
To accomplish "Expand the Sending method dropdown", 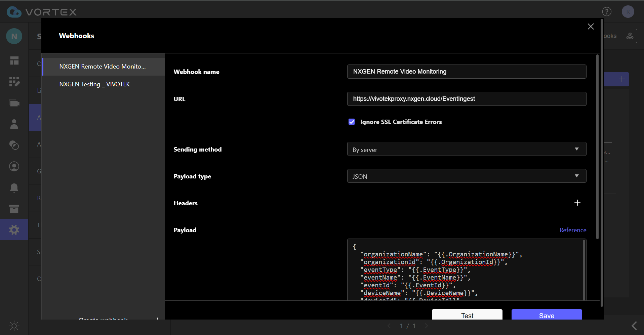I will click(466, 149).
